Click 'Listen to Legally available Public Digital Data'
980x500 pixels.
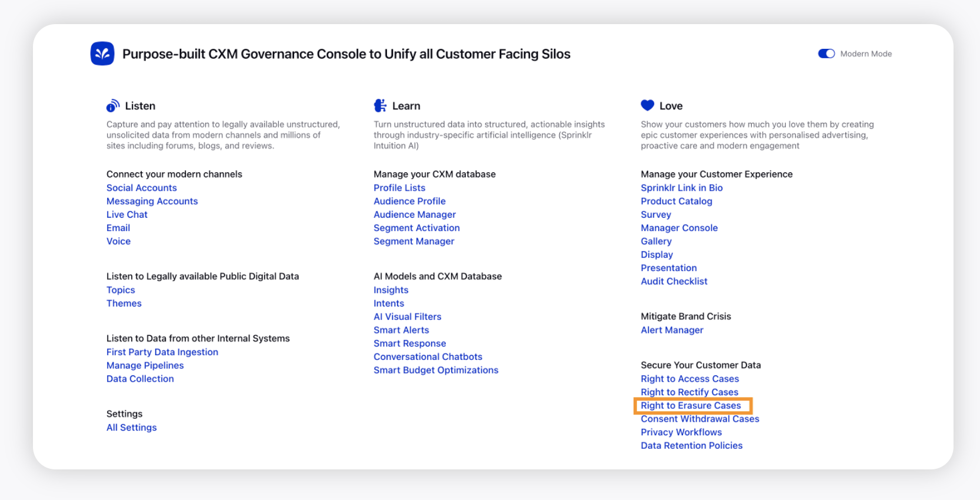coord(202,276)
